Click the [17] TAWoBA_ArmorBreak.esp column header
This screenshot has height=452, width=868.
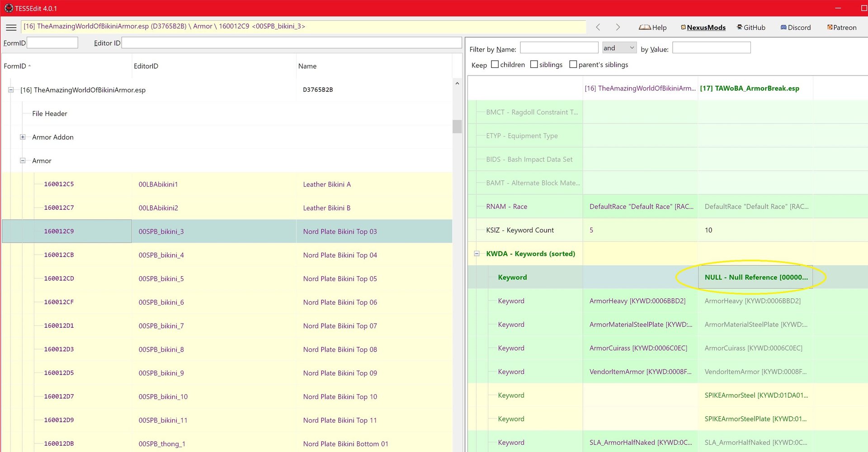(755, 88)
